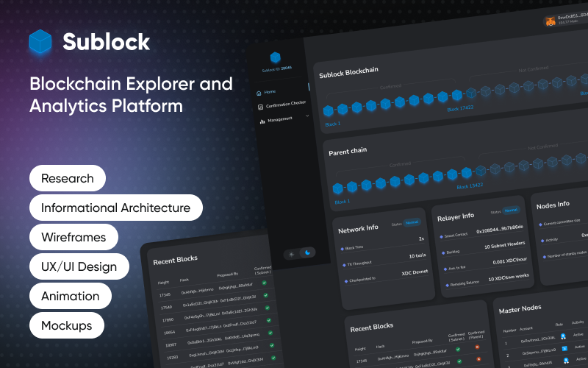Click the Mockups pill
The height and width of the screenshot is (368, 588).
coord(67,325)
